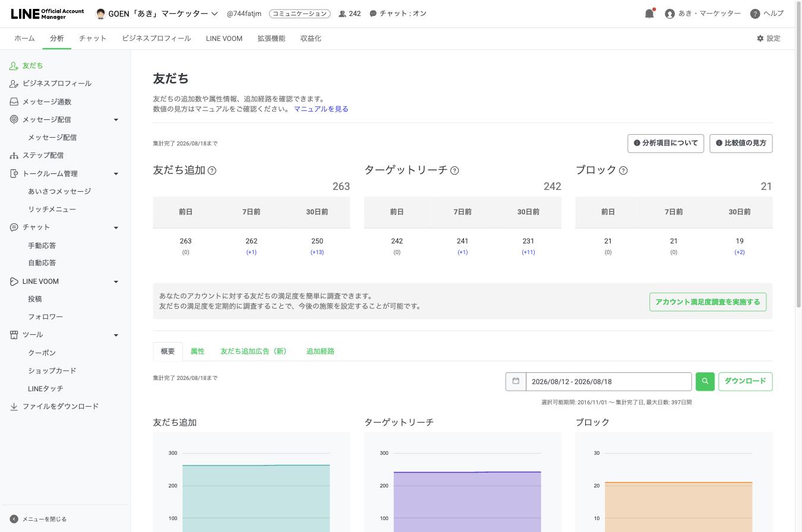
Task: Open ショップカード under ツール
Action: pyautogui.click(x=52, y=370)
